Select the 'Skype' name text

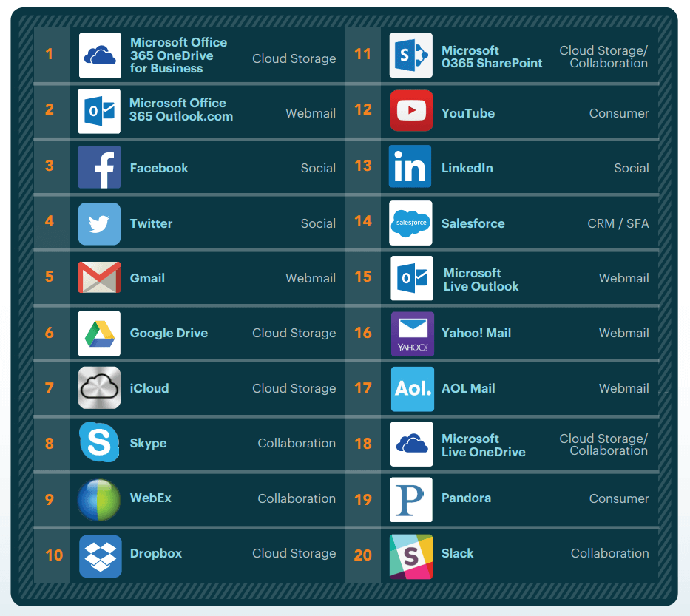click(x=149, y=443)
